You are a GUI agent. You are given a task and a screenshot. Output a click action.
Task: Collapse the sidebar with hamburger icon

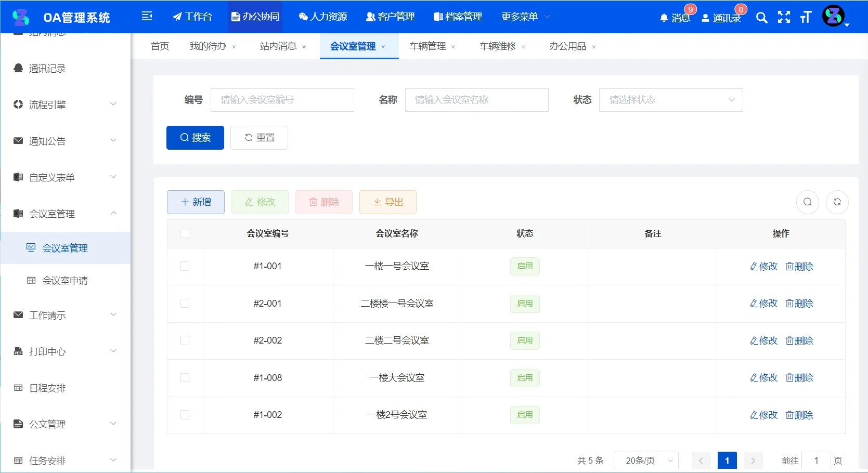pyautogui.click(x=147, y=16)
